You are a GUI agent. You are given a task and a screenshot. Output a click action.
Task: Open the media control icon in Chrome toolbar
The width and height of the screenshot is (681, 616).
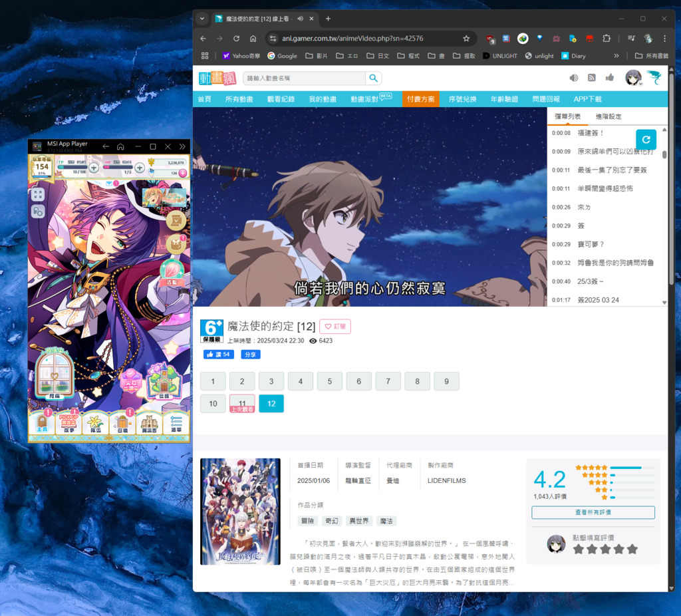[631, 38]
